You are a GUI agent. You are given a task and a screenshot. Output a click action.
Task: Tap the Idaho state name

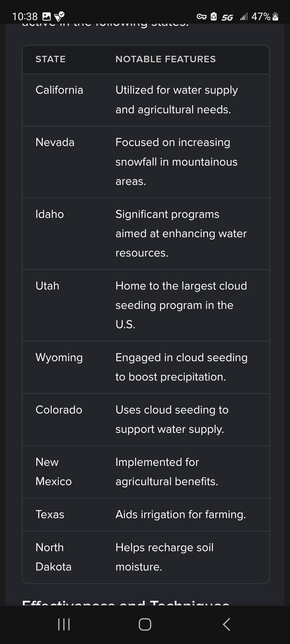click(50, 214)
